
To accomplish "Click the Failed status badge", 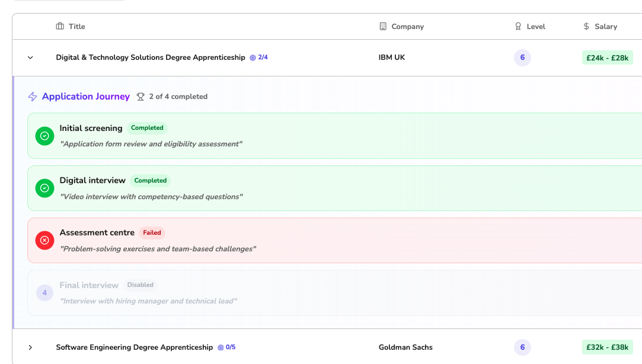I will [152, 232].
